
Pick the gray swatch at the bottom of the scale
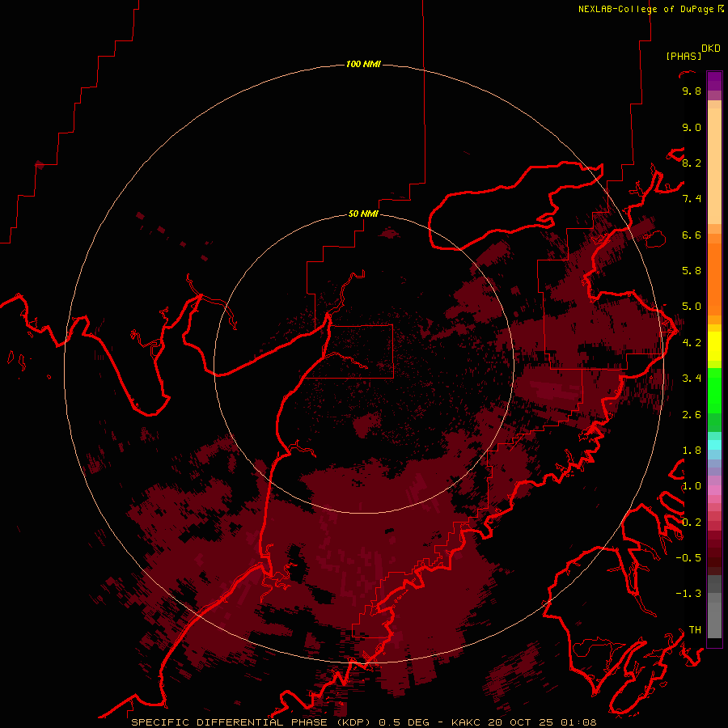tap(714, 620)
